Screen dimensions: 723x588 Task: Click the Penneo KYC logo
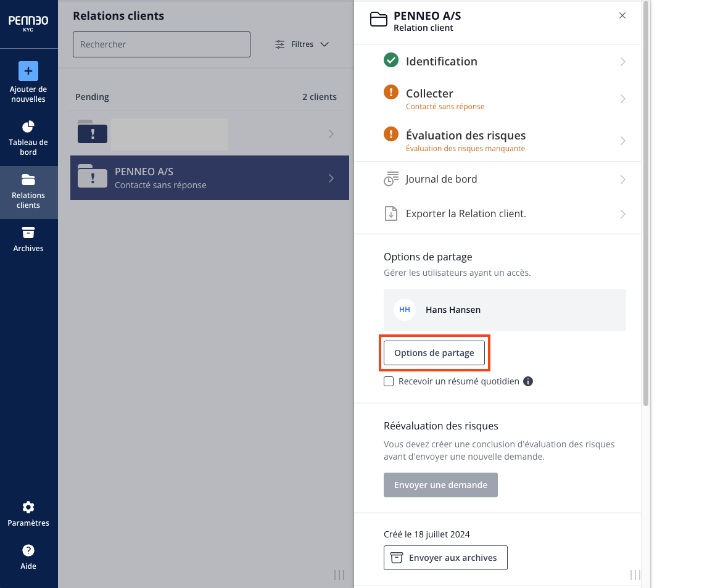coord(28,23)
